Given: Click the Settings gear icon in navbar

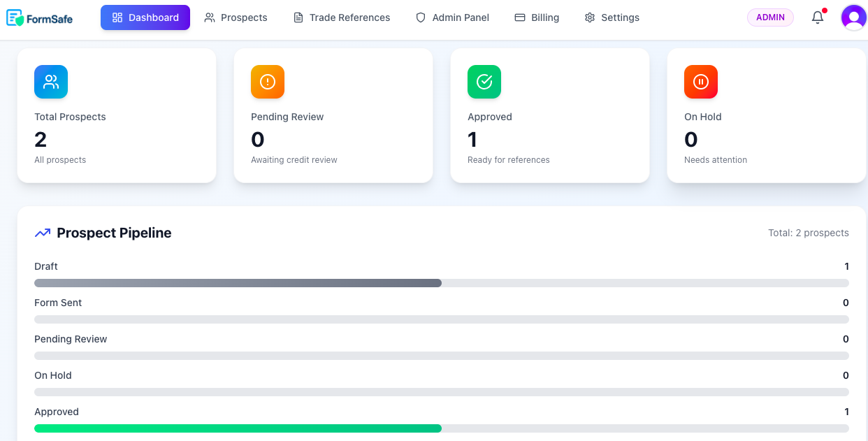Looking at the screenshot, I should 590,17.
